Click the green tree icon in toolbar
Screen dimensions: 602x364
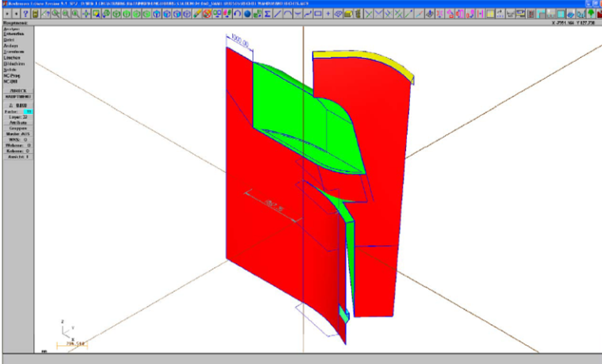coord(590,14)
